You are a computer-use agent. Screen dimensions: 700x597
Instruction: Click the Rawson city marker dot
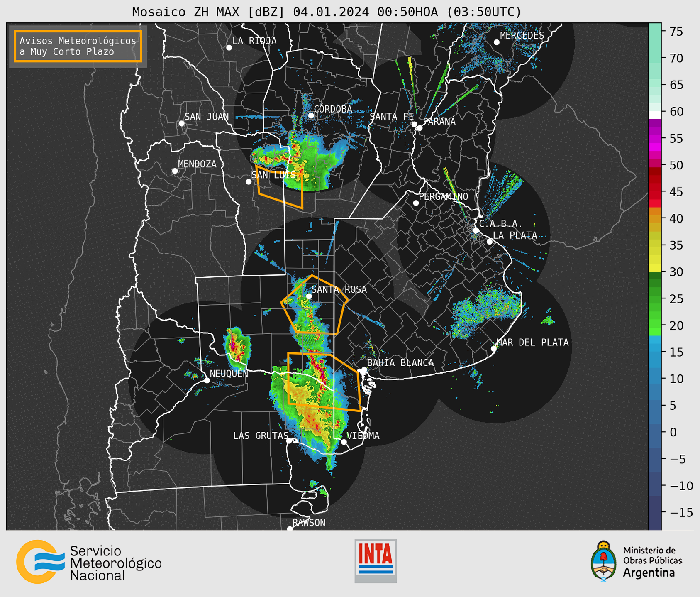tap(290, 529)
